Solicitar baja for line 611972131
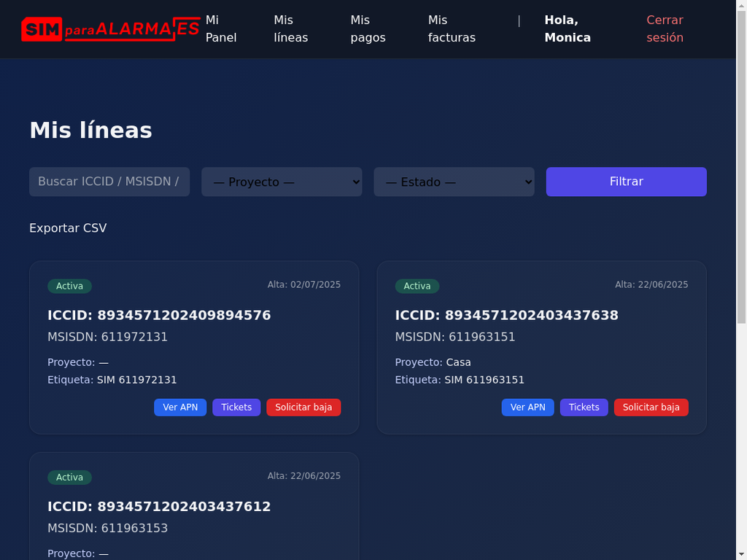Screen dimensions: 747x560 pos(303,407)
